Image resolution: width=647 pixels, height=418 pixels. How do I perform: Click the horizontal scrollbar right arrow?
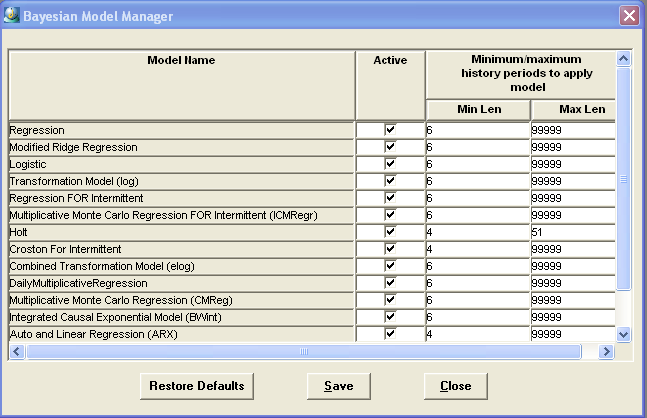click(x=606, y=352)
